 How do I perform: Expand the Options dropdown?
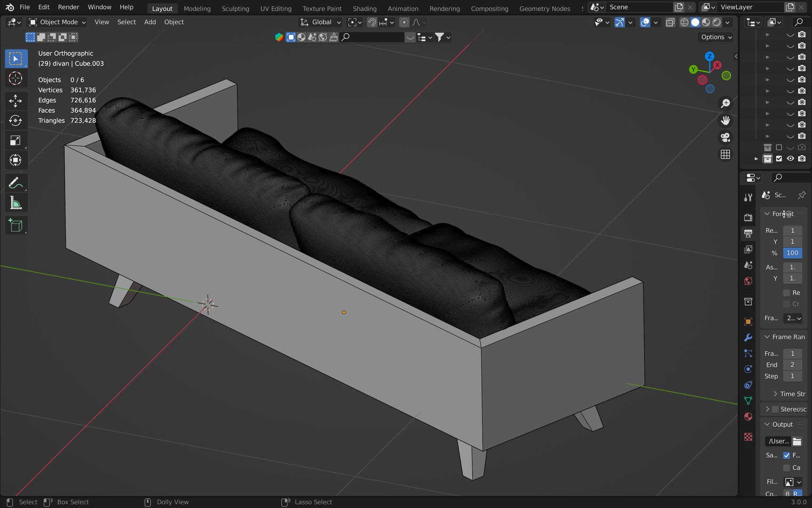[716, 37]
